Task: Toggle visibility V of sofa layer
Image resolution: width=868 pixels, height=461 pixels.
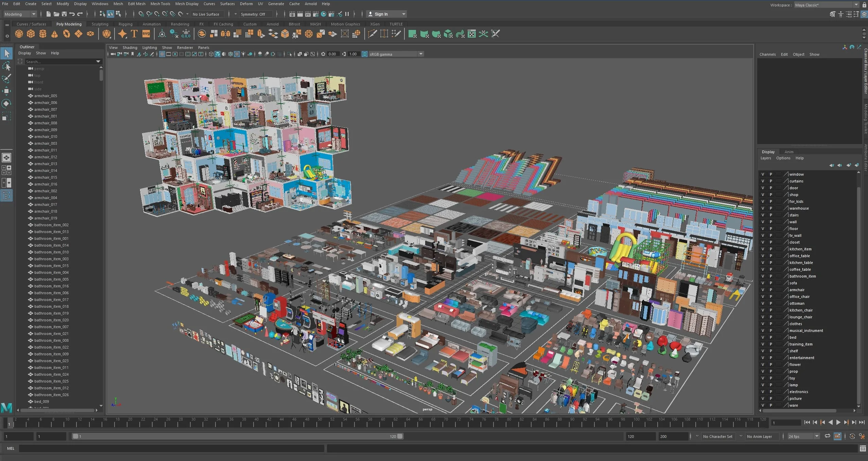Action: [763, 283]
